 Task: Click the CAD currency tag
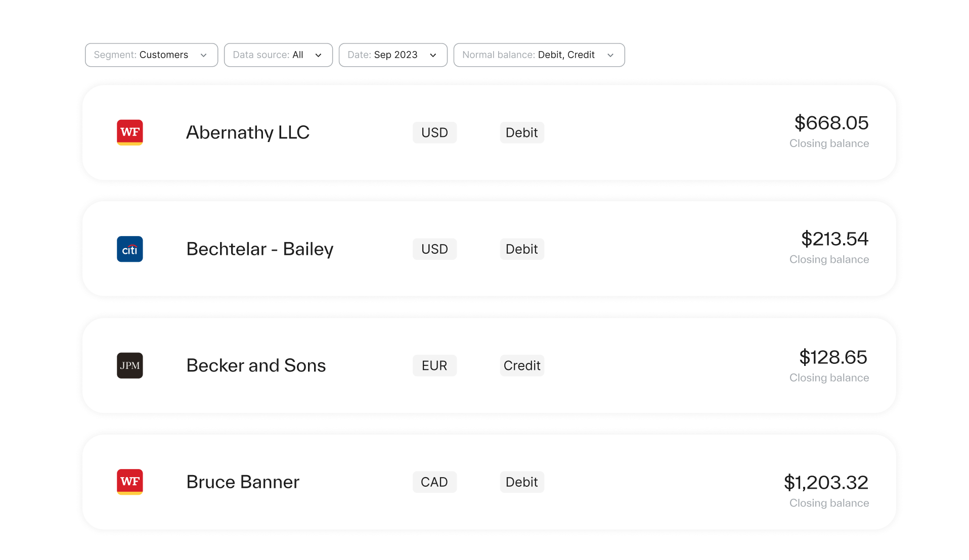[x=434, y=482]
